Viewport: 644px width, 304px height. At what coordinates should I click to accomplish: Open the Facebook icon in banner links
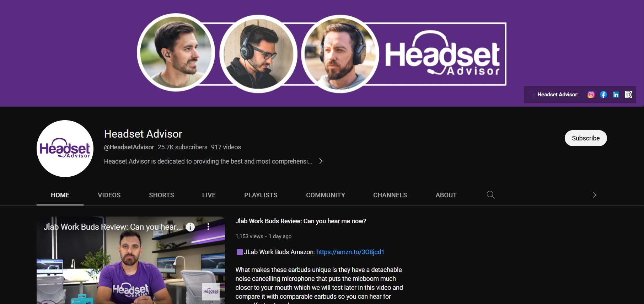(603, 95)
